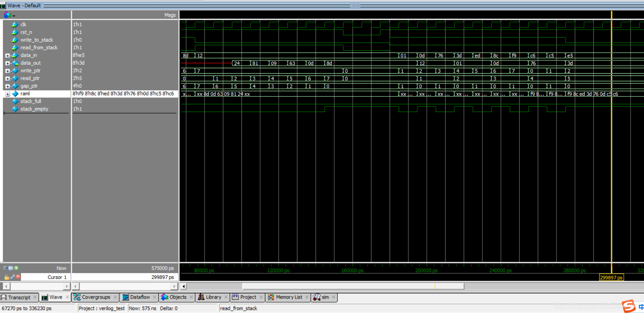Close the Project tab
This screenshot has height=313, width=644.
tap(261, 297)
